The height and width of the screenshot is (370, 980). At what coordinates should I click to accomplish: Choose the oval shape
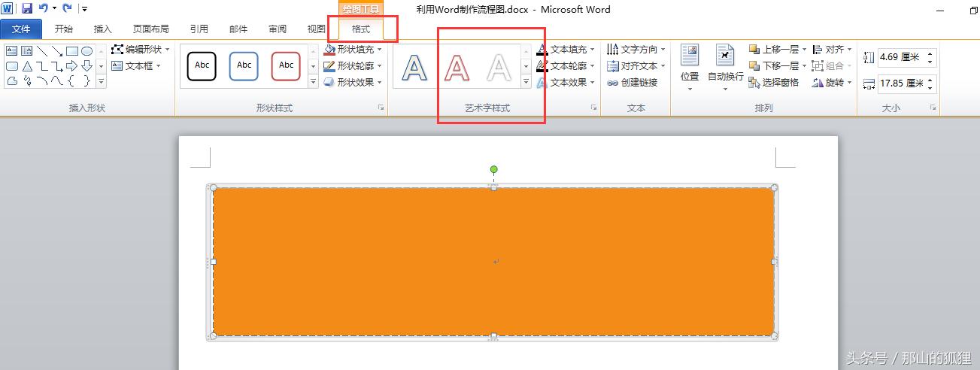point(87,51)
